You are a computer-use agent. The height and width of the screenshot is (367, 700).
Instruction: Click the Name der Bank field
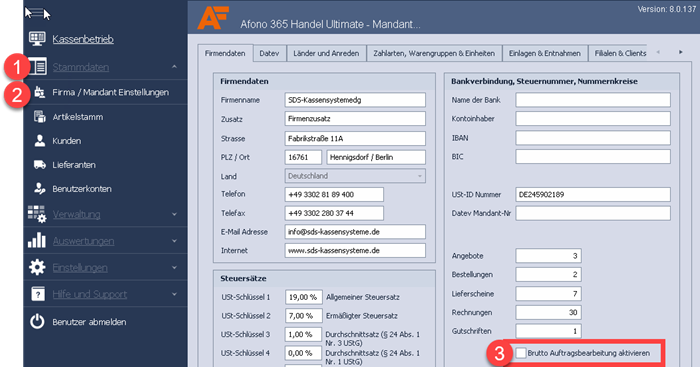tap(593, 100)
